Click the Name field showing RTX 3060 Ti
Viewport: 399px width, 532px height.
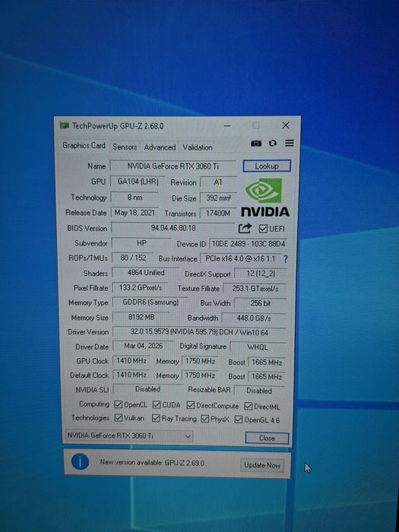coord(173,166)
